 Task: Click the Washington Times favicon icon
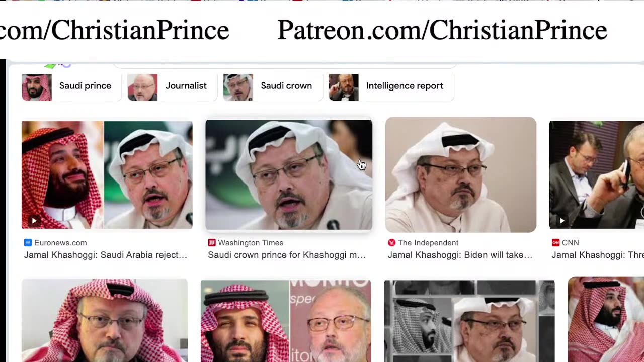(x=212, y=243)
